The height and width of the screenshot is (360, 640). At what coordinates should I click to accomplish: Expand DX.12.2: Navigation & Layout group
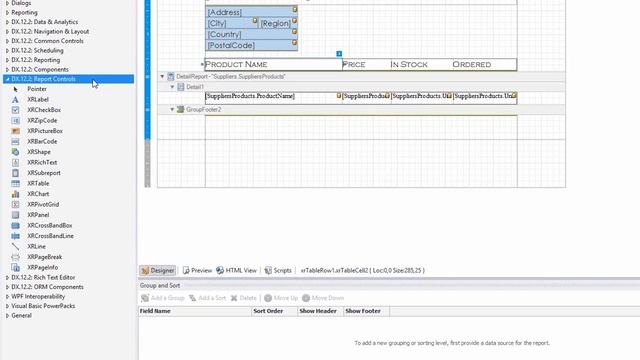(x=8, y=31)
